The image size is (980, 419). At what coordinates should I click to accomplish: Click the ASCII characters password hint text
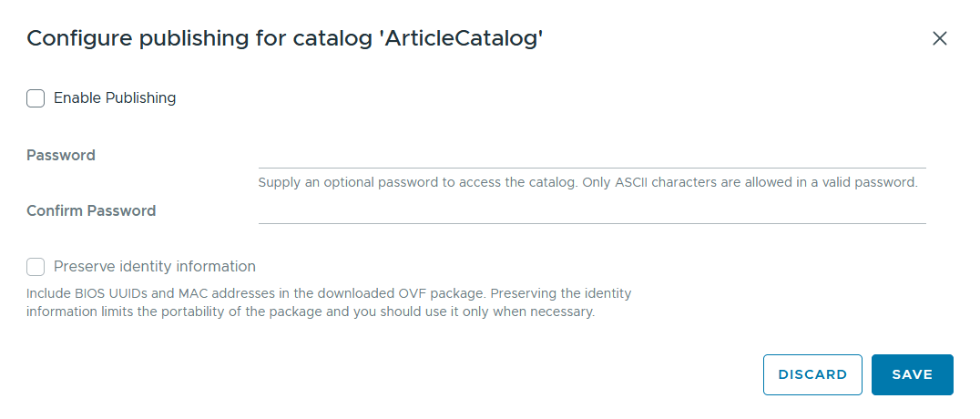click(x=587, y=183)
